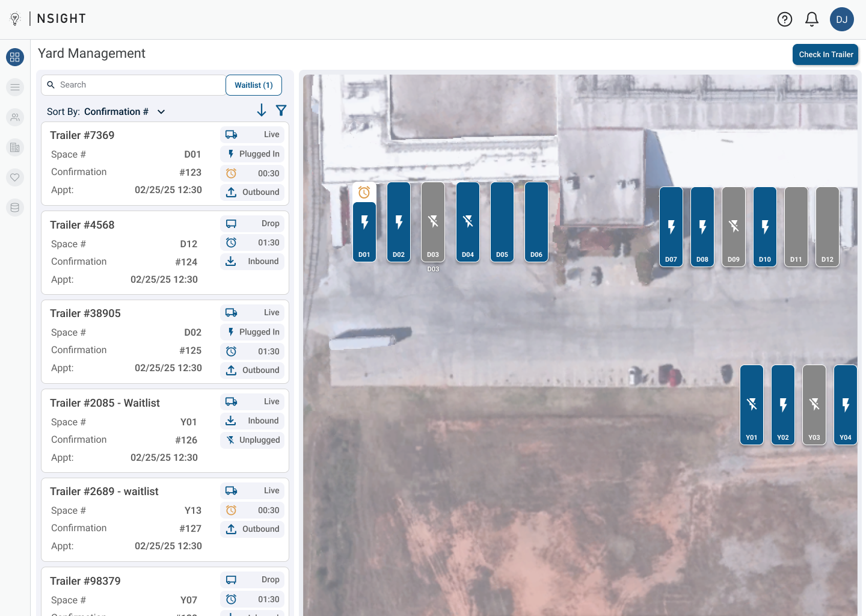Click Outbound tag on Trailer #7369
Image resolution: width=866 pixels, height=616 pixels.
253,192
